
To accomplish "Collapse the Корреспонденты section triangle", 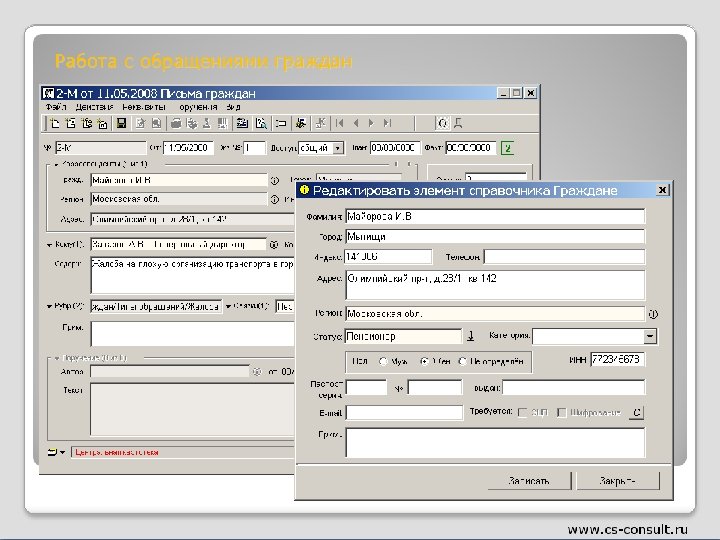I will tap(56, 164).
